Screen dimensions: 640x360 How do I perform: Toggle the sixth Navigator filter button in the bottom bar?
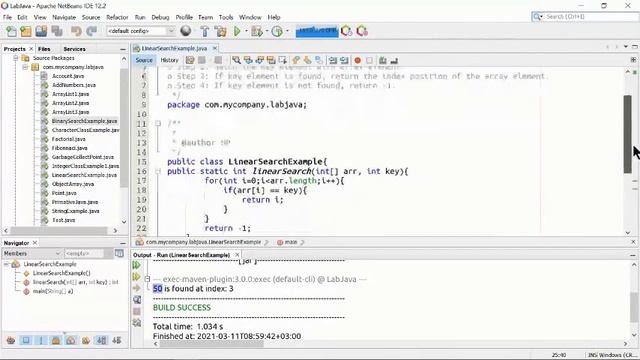click(86, 340)
